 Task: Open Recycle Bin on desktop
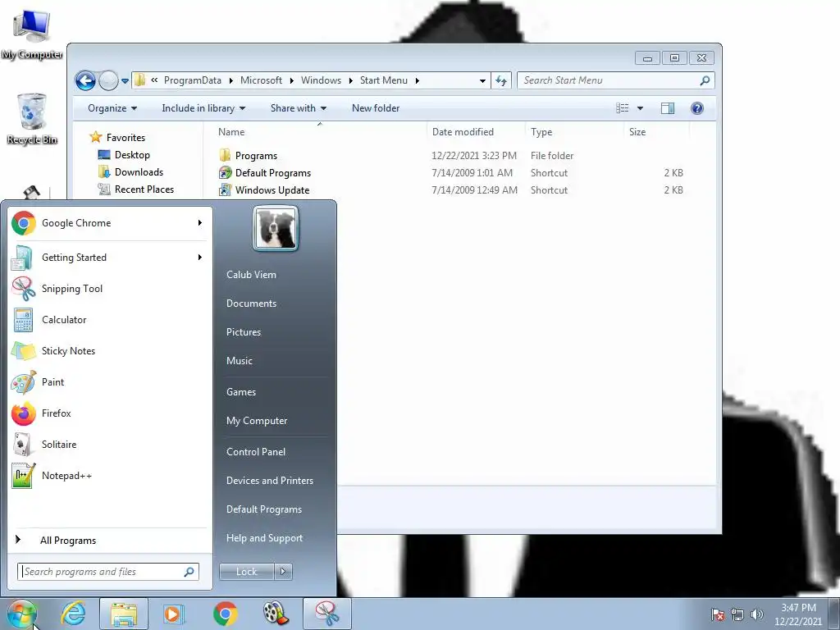[x=32, y=119]
